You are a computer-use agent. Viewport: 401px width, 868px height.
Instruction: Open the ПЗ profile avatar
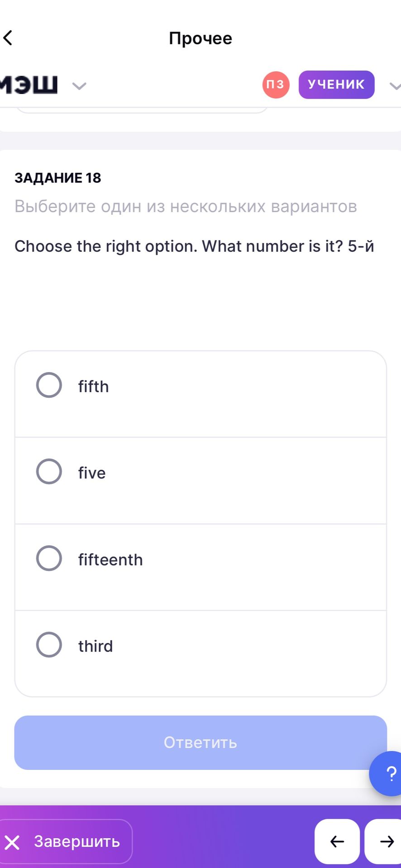pos(276,85)
